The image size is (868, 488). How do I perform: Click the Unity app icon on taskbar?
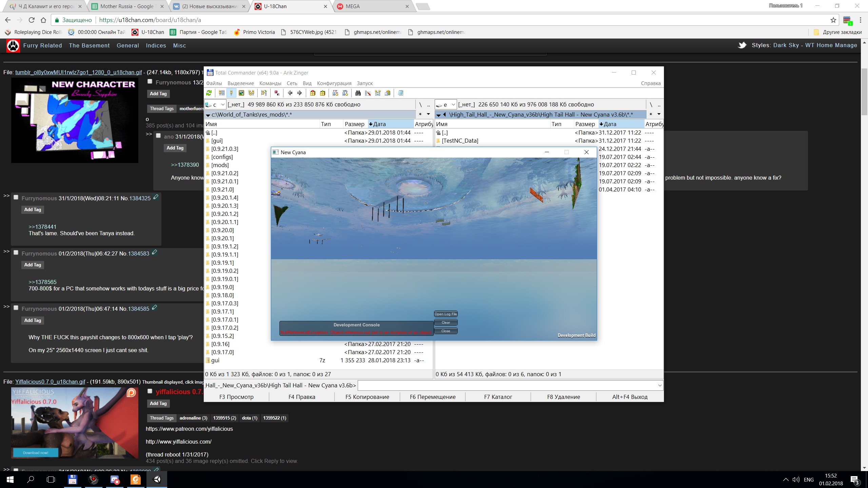point(157,479)
